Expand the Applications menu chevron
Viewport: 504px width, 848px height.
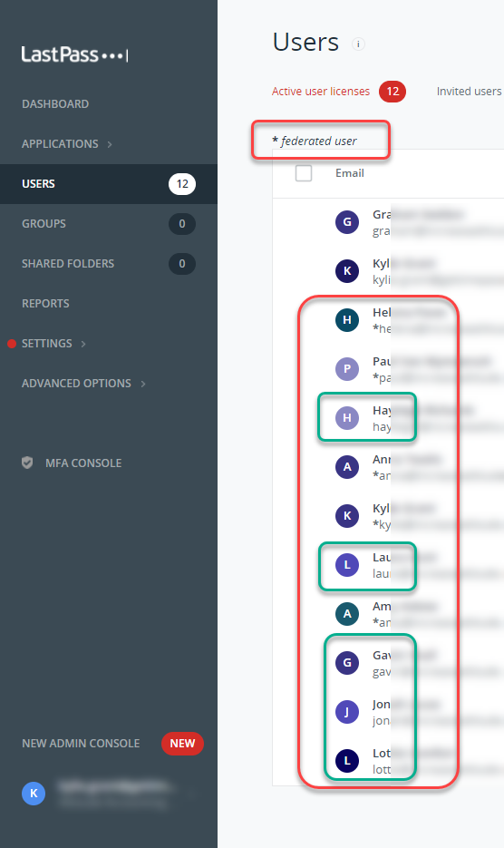click(x=110, y=144)
